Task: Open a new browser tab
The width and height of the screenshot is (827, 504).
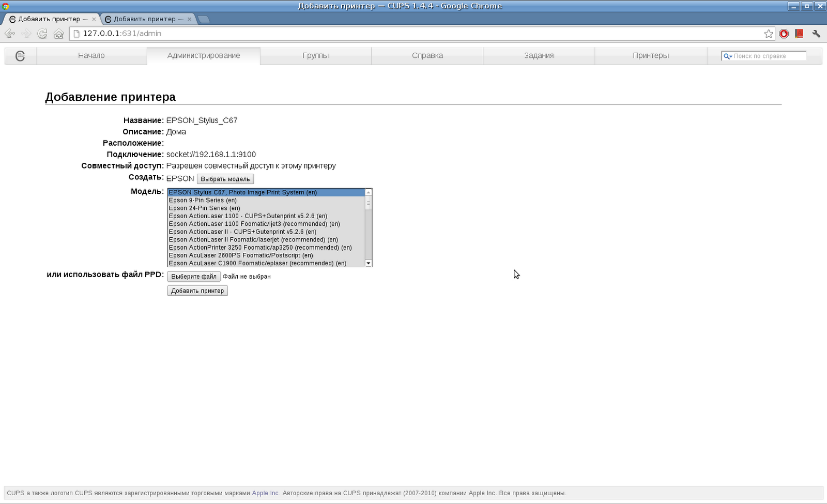Action: tap(204, 19)
